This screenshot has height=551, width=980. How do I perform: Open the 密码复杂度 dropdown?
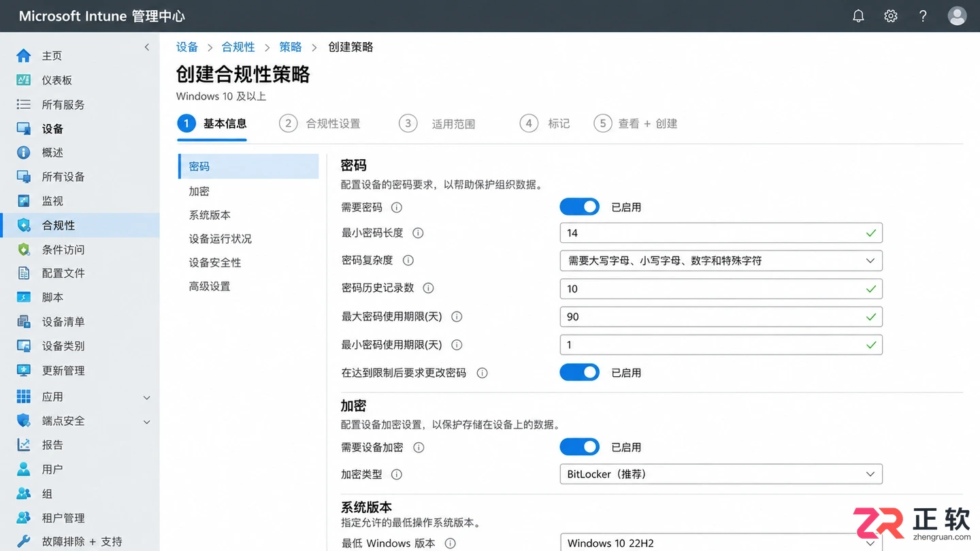point(721,261)
